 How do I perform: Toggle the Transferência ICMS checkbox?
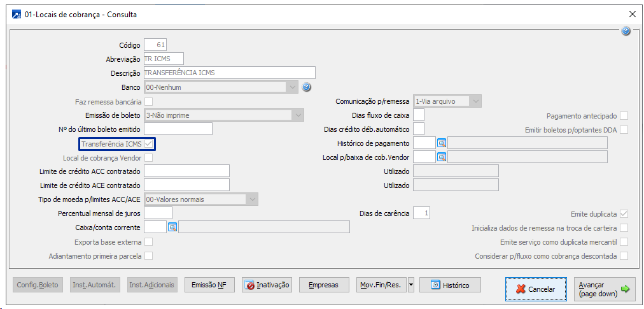[x=149, y=144]
